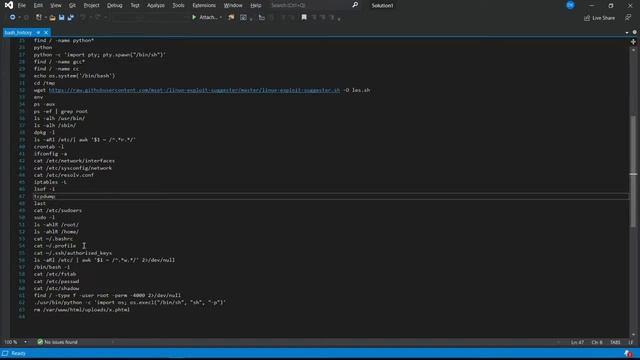Open the Extensions menu
Screen dimensions: 640x360
click(x=204, y=5)
